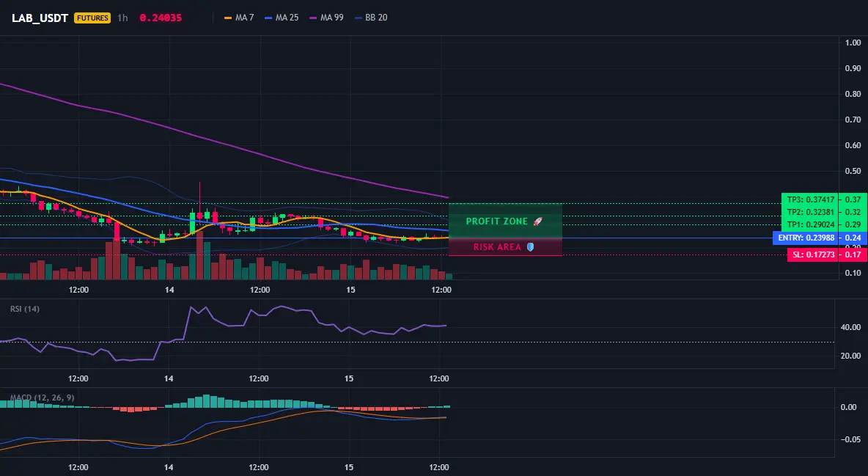Click the 0.17 red axis tag
The image size is (868, 476).
point(853,255)
